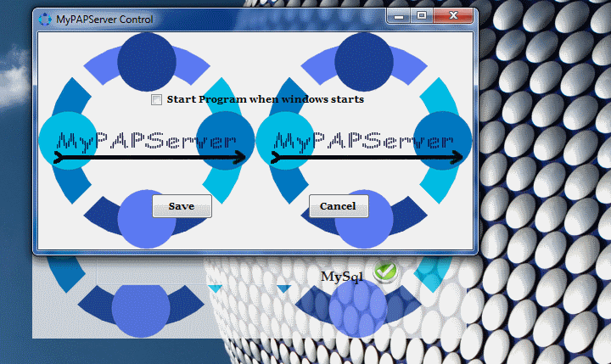Image resolution: width=611 pixels, height=364 pixels.
Task: Enable Start Program when windows starts checkbox
Action: tap(157, 100)
